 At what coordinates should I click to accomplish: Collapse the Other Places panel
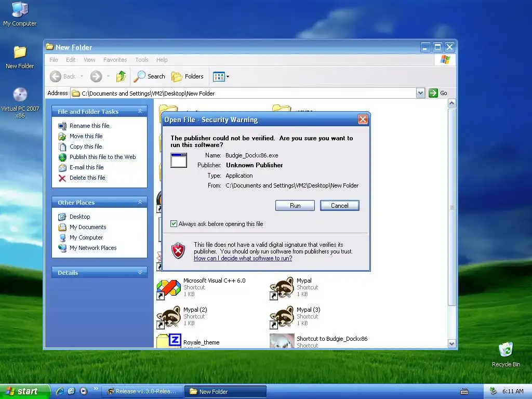click(140, 202)
